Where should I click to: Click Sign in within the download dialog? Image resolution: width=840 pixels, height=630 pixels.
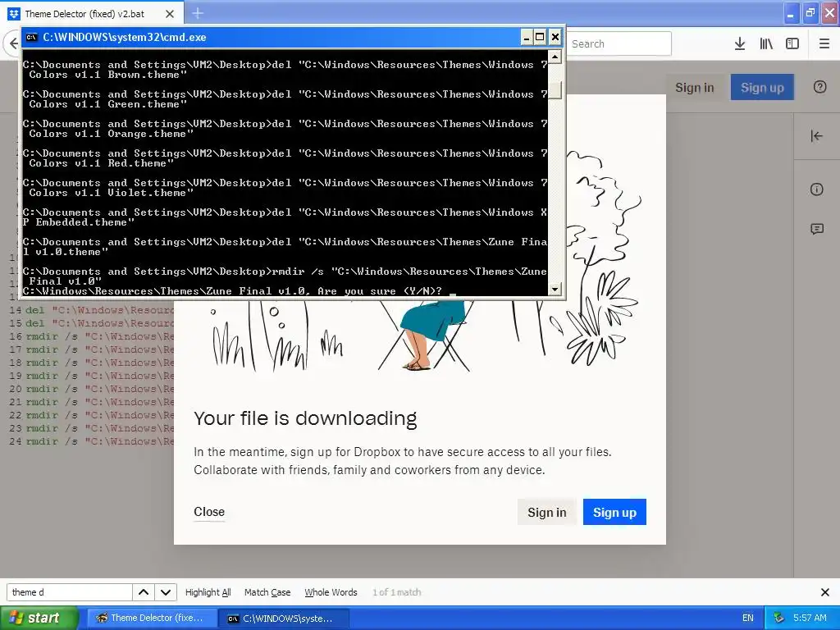click(546, 512)
